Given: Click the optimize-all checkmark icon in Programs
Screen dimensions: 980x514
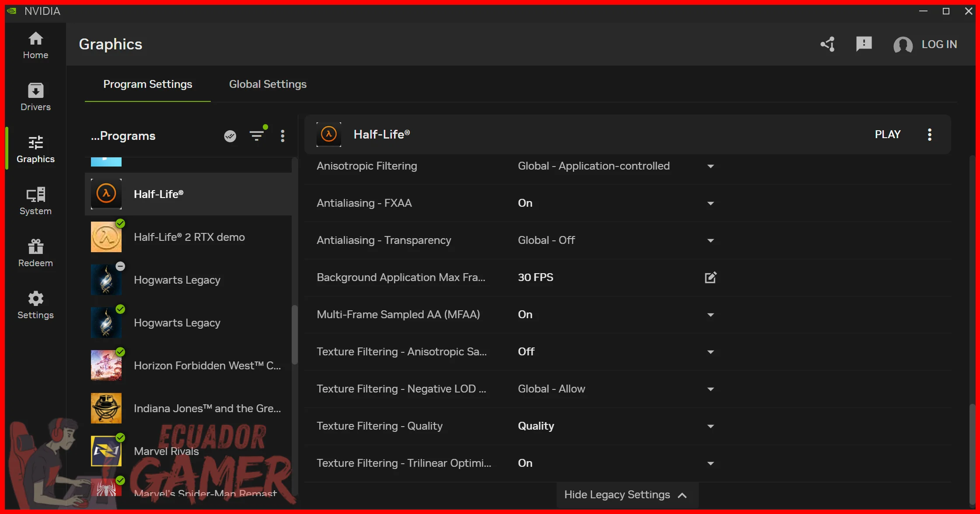Looking at the screenshot, I should (x=230, y=136).
